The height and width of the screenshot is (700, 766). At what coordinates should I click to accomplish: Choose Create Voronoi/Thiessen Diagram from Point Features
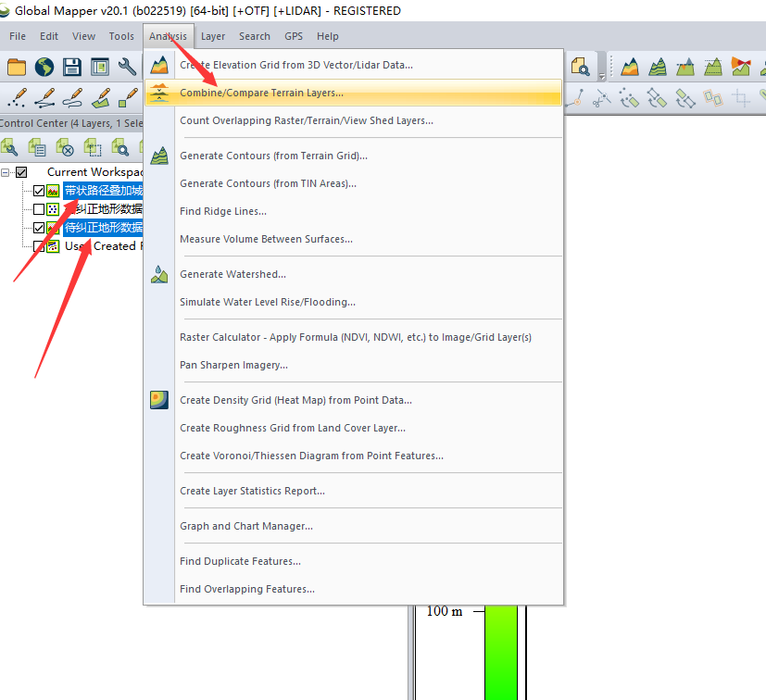[x=353, y=456]
